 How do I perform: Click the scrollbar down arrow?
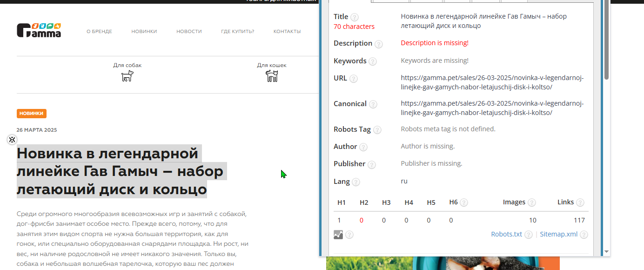coord(606,252)
